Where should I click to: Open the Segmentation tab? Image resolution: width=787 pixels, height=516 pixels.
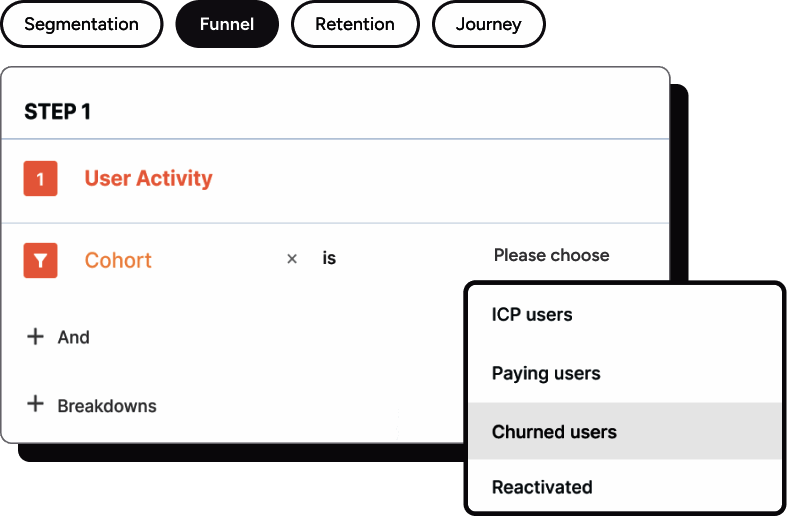81,24
